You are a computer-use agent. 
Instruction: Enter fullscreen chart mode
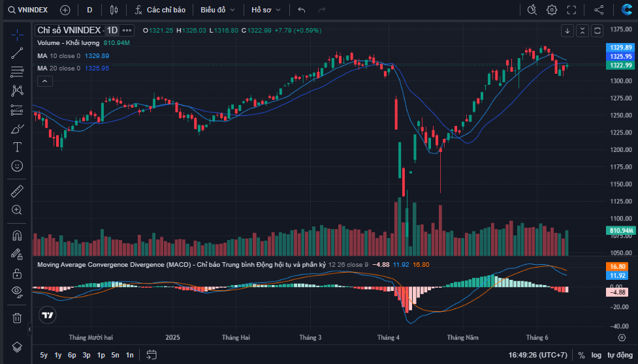click(x=571, y=10)
